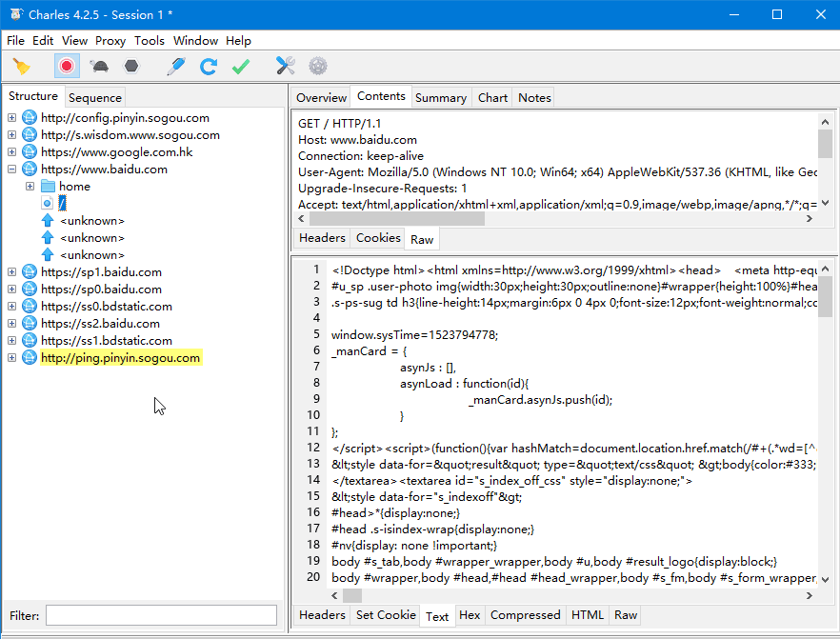
Task: Open the Overview tab
Action: (x=322, y=98)
